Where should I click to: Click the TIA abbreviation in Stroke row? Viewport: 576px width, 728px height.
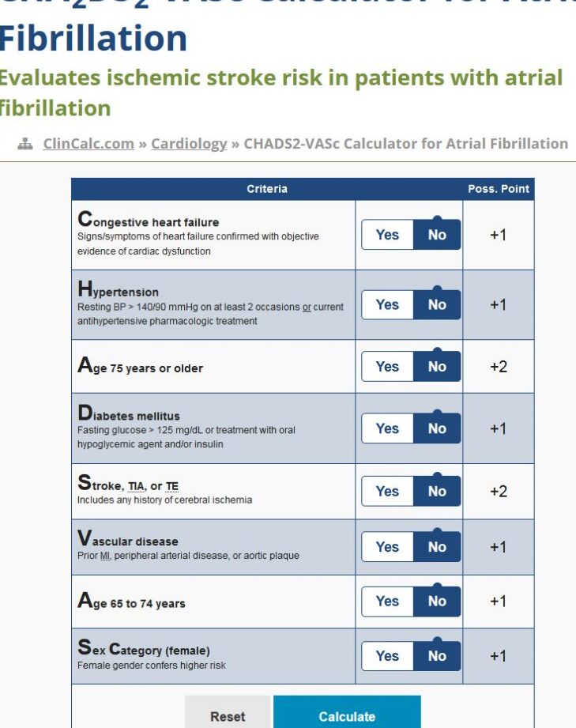click(136, 486)
